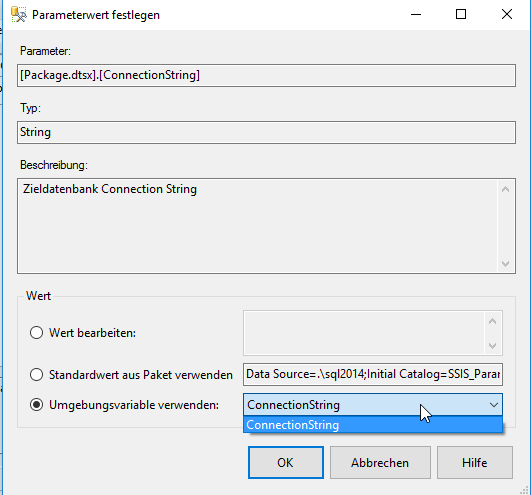Choose Standardwert aus Paket verwenden option
This screenshot has height=495, width=531.
click(x=36, y=375)
